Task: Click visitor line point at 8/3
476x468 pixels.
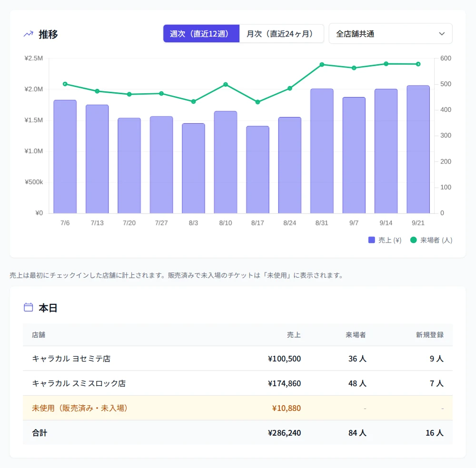Action: [x=193, y=102]
